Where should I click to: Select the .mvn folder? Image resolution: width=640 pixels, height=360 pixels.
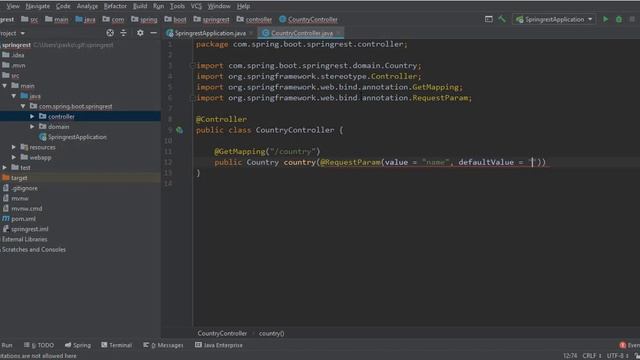pyautogui.click(x=14, y=65)
